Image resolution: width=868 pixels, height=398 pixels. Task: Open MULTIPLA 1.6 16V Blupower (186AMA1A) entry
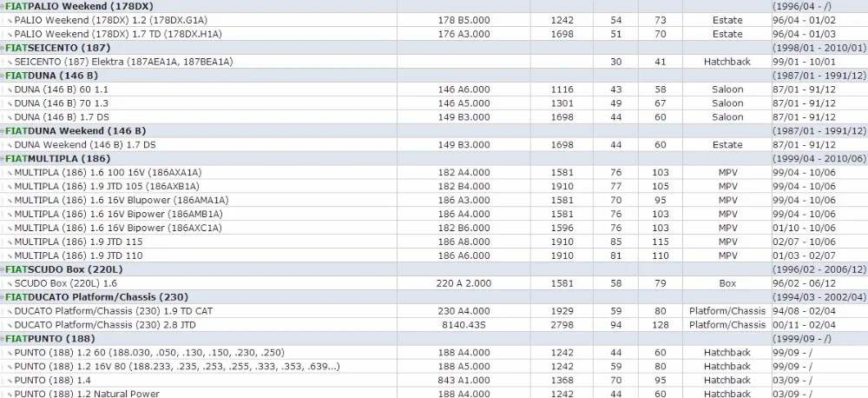pos(122,200)
